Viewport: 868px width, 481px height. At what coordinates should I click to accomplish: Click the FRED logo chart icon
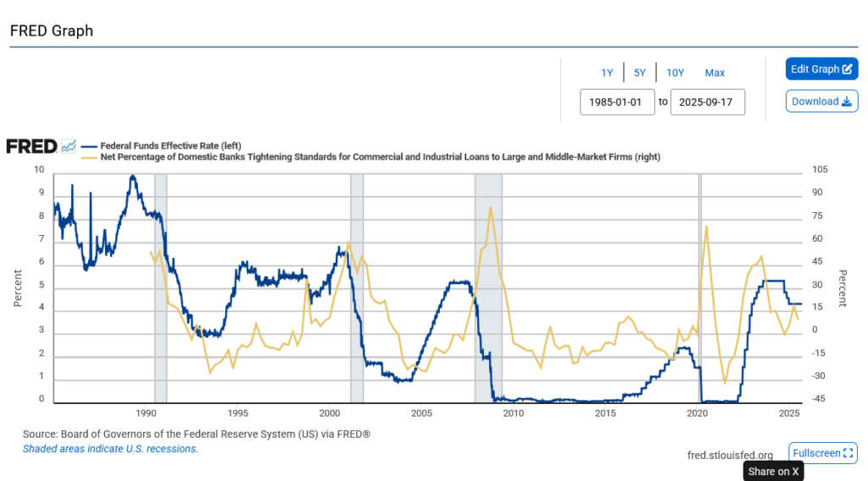tap(69, 146)
